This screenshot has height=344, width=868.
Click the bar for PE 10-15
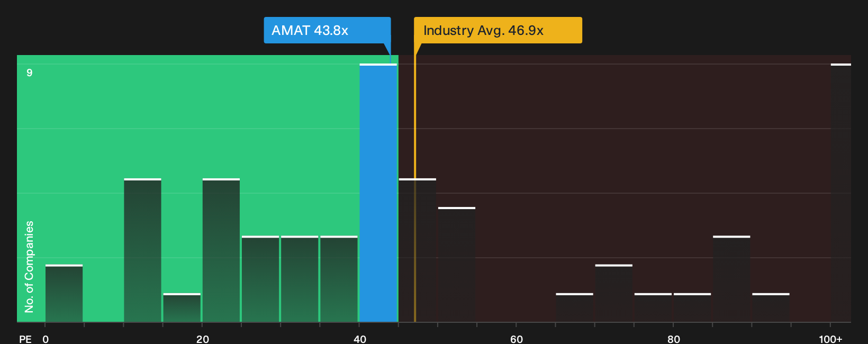coord(142,250)
